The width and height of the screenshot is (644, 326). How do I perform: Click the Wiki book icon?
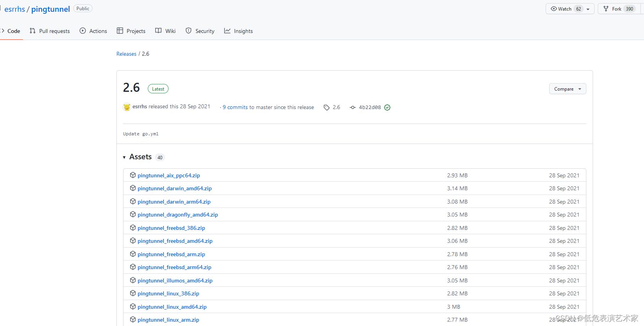coord(158,31)
